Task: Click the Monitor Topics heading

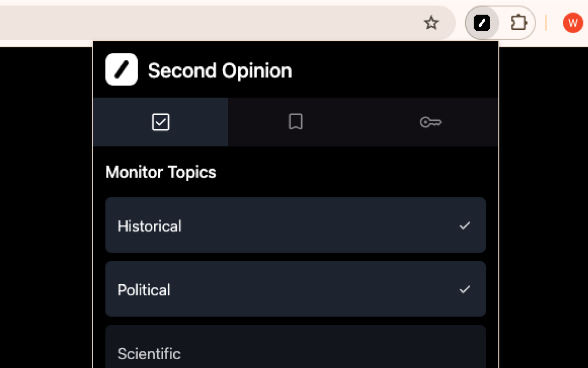Action: point(161,172)
